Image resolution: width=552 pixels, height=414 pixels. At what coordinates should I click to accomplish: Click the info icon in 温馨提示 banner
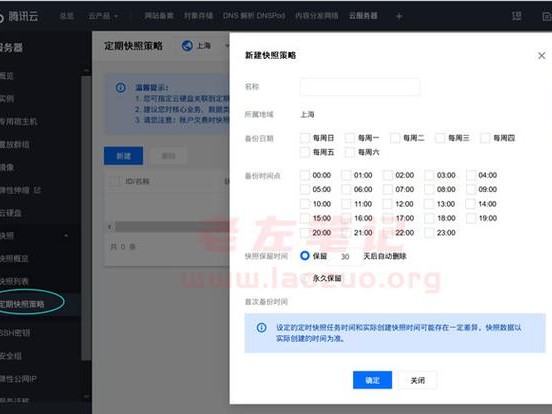tap(120, 88)
